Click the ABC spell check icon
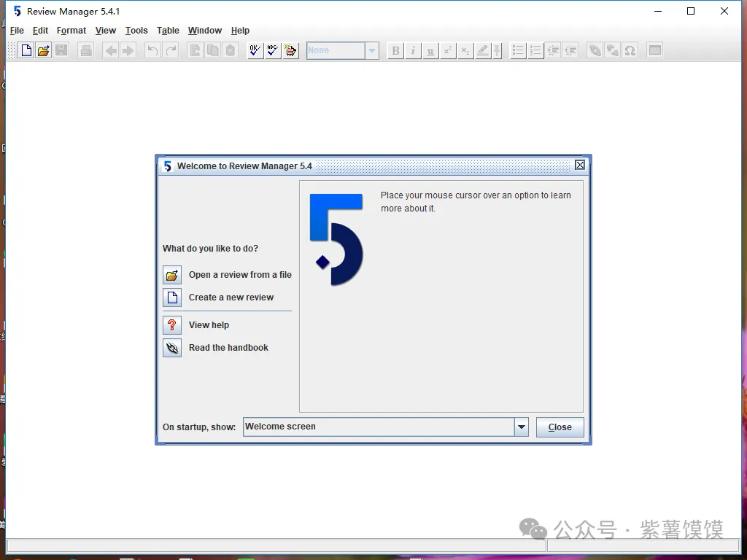 pyautogui.click(x=273, y=50)
